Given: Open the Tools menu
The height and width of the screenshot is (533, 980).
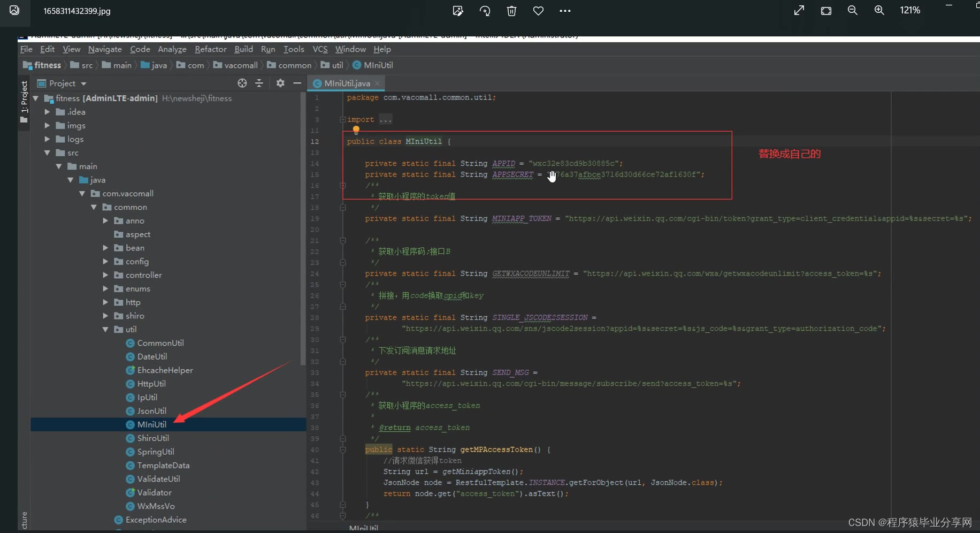Looking at the screenshot, I should click(294, 49).
